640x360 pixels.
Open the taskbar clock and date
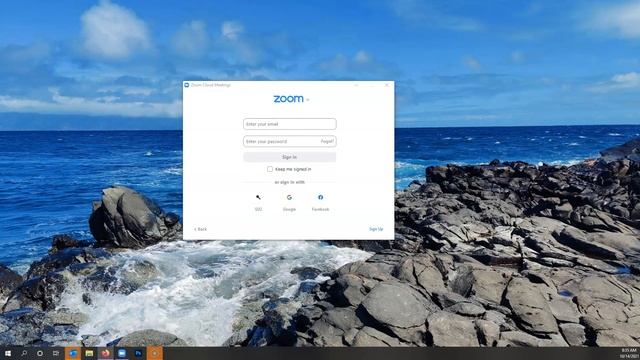click(x=629, y=353)
